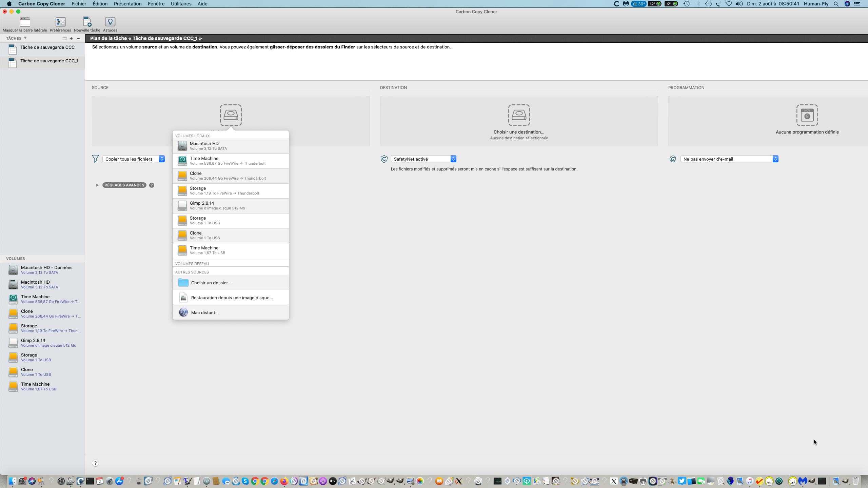Viewport: 868px width, 488px height.
Task: Click the source drive selector icon
Action: 231,115
